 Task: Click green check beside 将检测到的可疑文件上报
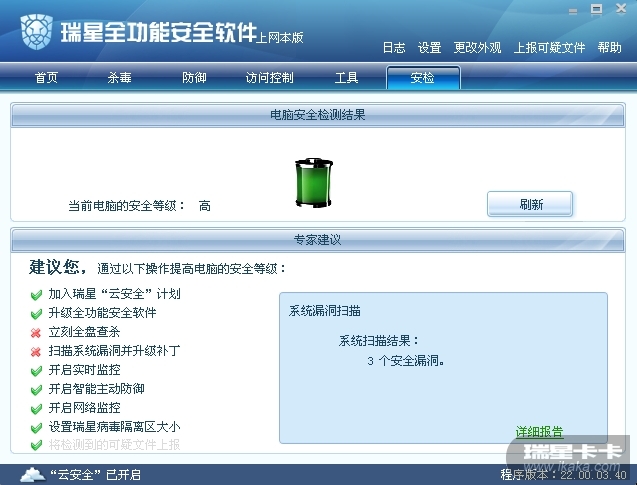[36, 445]
